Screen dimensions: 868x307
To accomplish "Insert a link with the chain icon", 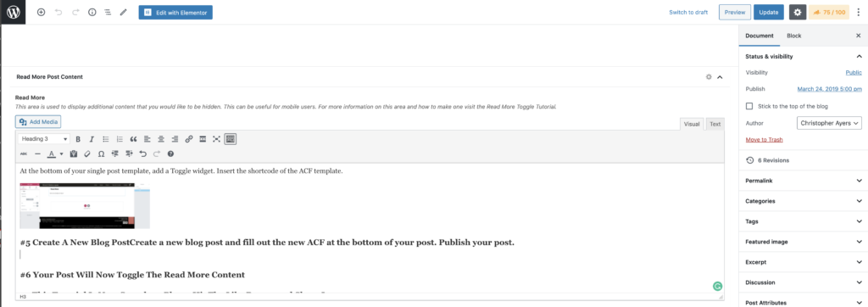I will pyautogui.click(x=189, y=139).
